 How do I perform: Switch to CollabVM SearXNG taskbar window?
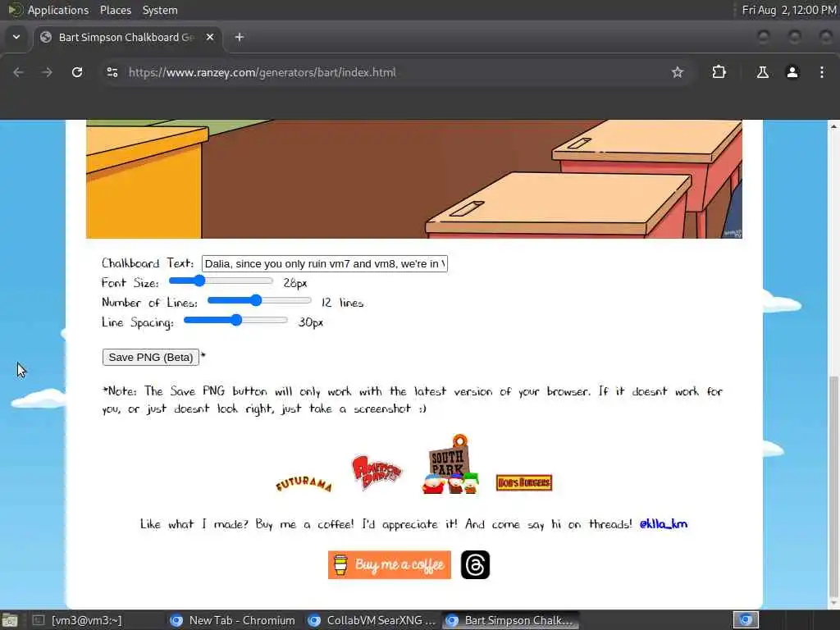[x=373, y=620]
